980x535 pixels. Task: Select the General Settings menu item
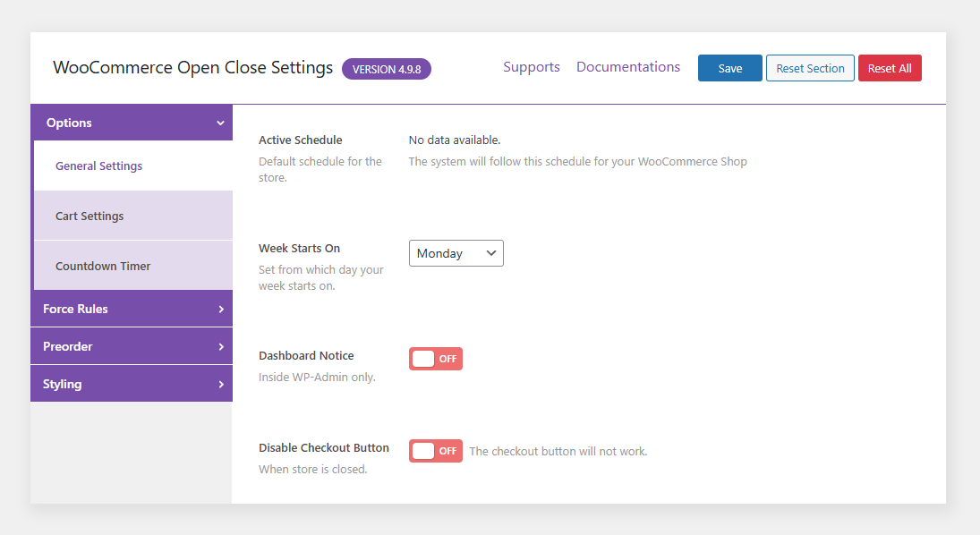click(x=98, y=166)
